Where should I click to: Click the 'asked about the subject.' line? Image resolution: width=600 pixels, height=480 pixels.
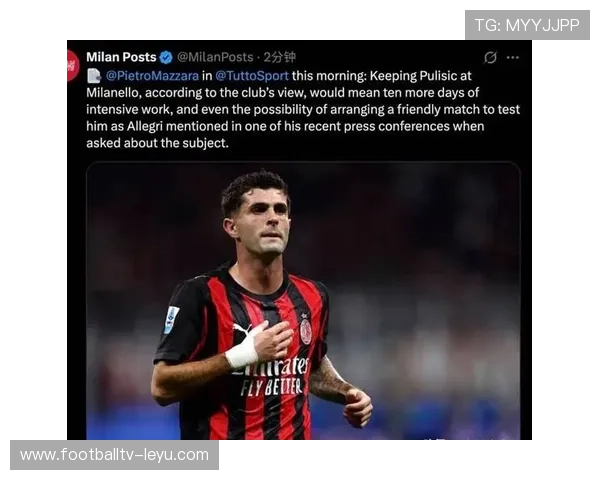[x=157, y=143]
